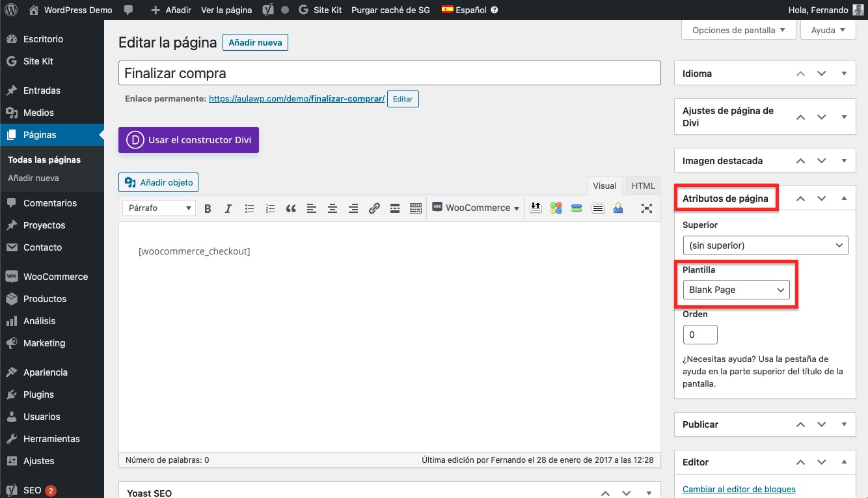Click Añadir nueva button next to page title
This screenshot has width=868, height=498.
[x=255, y=43]
